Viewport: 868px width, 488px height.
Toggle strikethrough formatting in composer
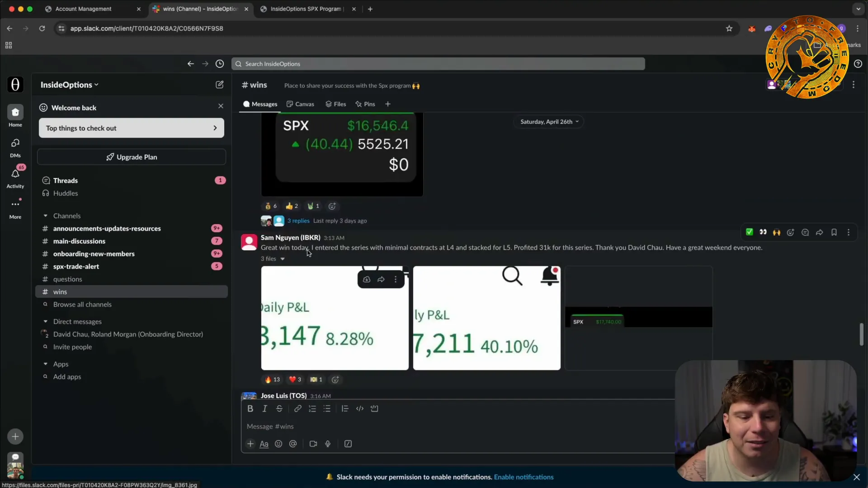(279, 408)
